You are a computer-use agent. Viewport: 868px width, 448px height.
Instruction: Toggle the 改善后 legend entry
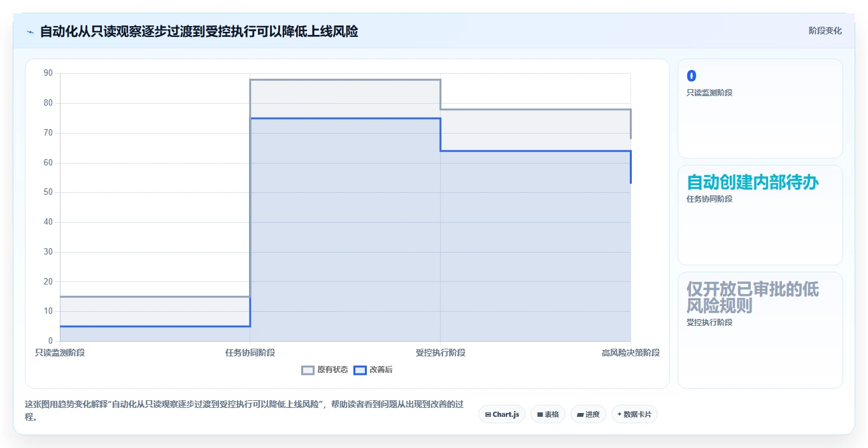[373, 370]
